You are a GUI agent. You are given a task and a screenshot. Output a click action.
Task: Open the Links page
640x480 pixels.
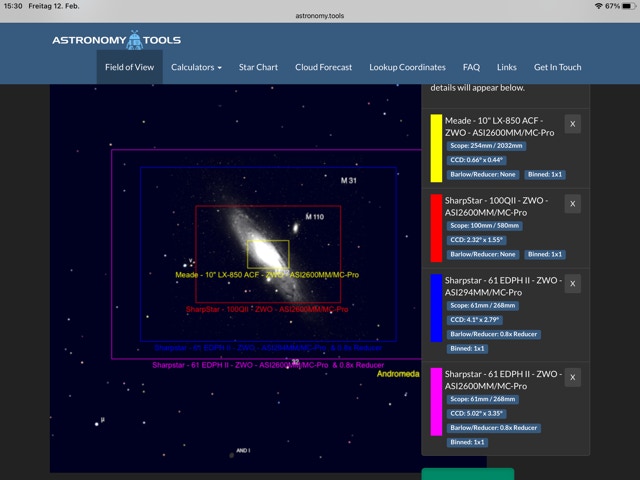coord(507,67)
